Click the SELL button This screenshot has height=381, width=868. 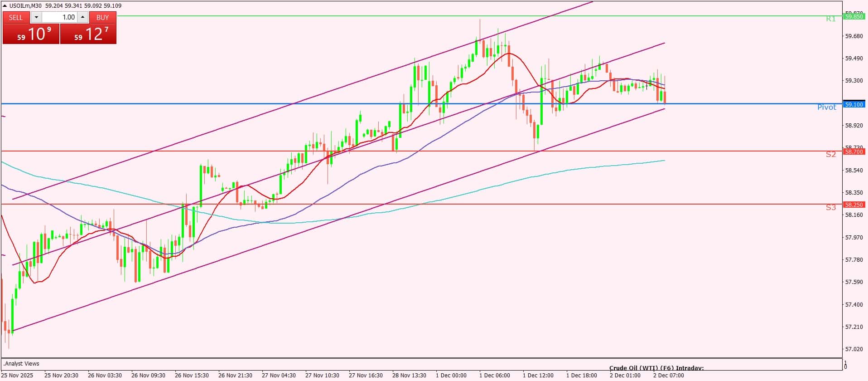tap(16, 17)
